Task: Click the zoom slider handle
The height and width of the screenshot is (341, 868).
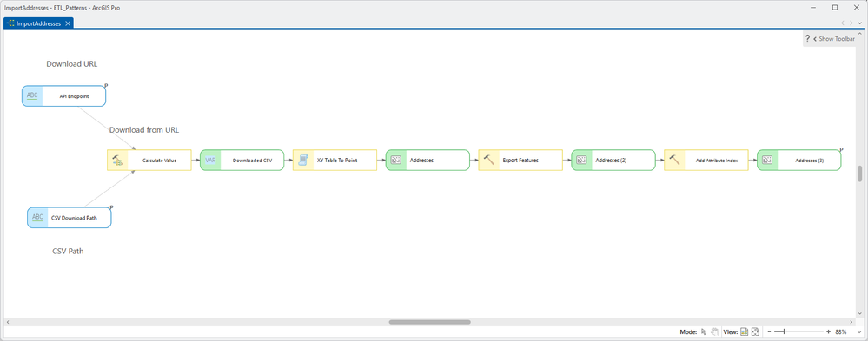Action: (x=784, y=331)
